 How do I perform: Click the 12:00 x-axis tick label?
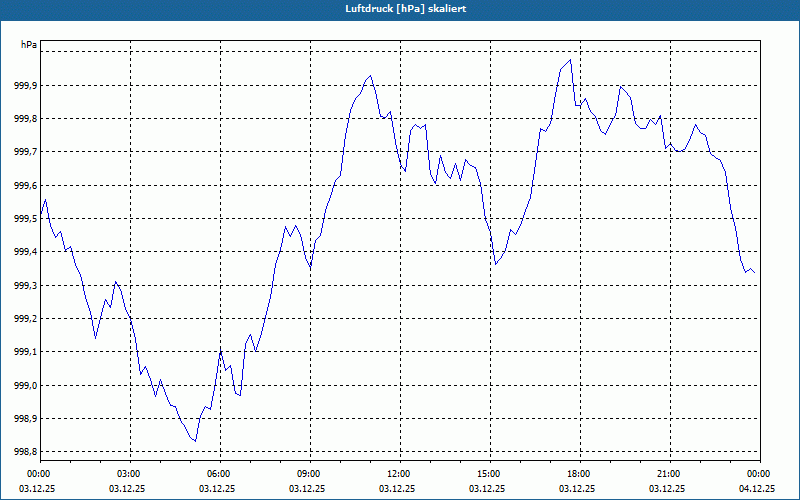[x=400, y=474]
